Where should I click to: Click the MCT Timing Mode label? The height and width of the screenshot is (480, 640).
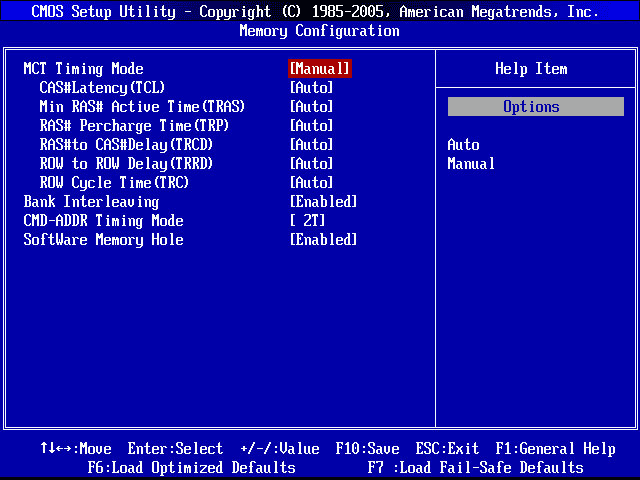(84, 69)
